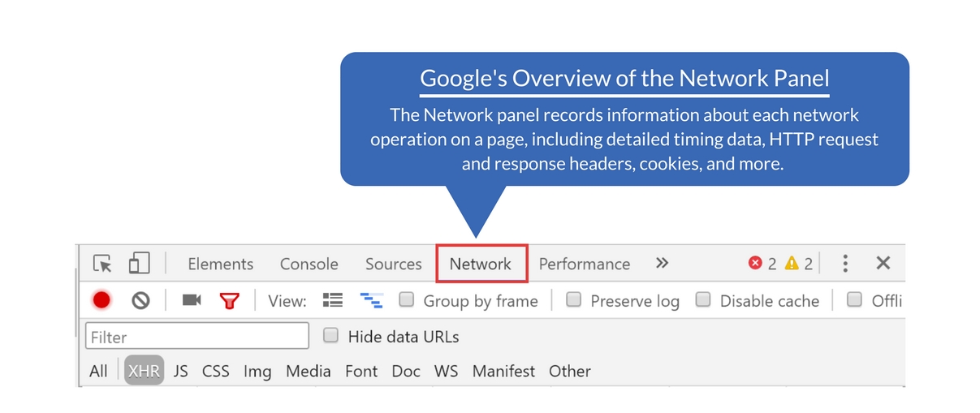Image resolution: width=980 pixels, height=413 pixels.
Task: Open the Sources tab
Action: pyautogui.click(x=394, y=264)
